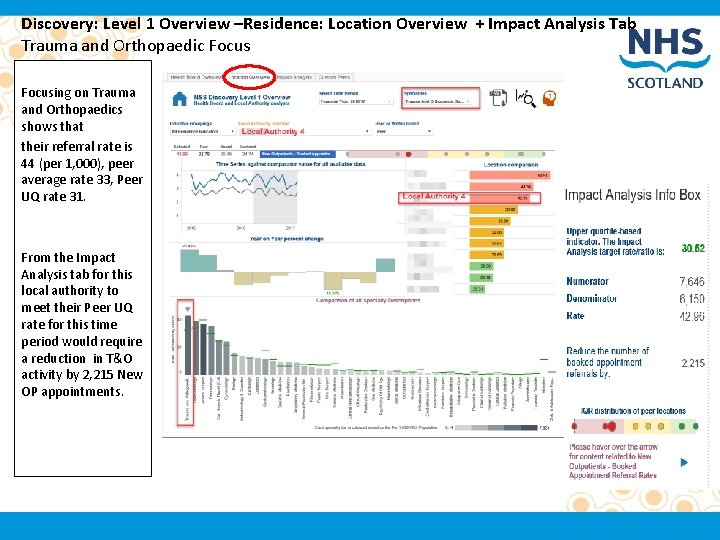Open the Impact Analysis tab
The height and width of the screenshot is (540, 720).
coord(294,77)
